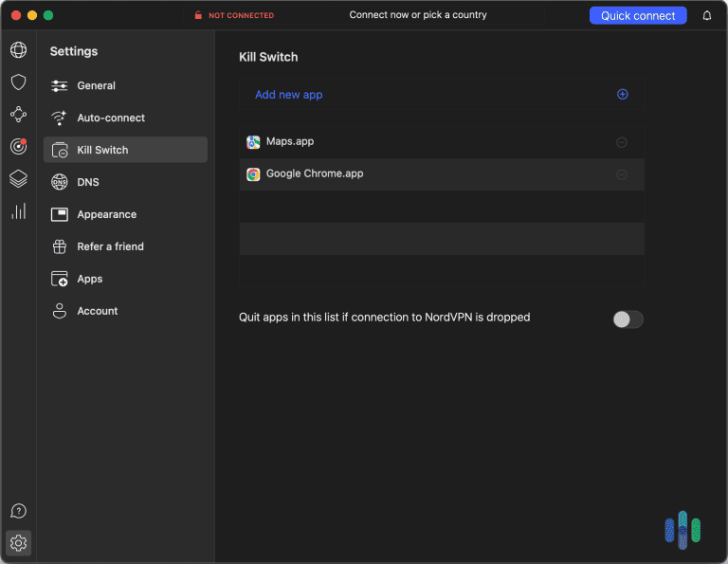Open the statistics bar chart icon
Screen dimensions: 728x564
[18, 210]
